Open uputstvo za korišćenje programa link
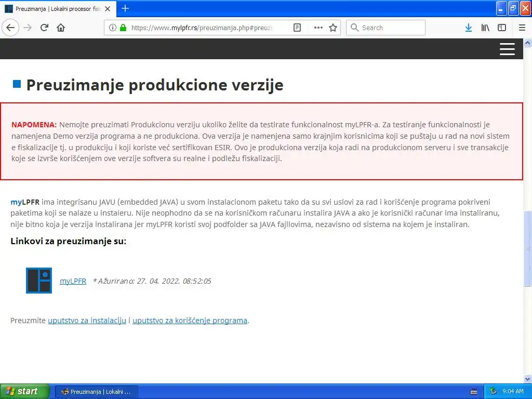 pos(190,320)
